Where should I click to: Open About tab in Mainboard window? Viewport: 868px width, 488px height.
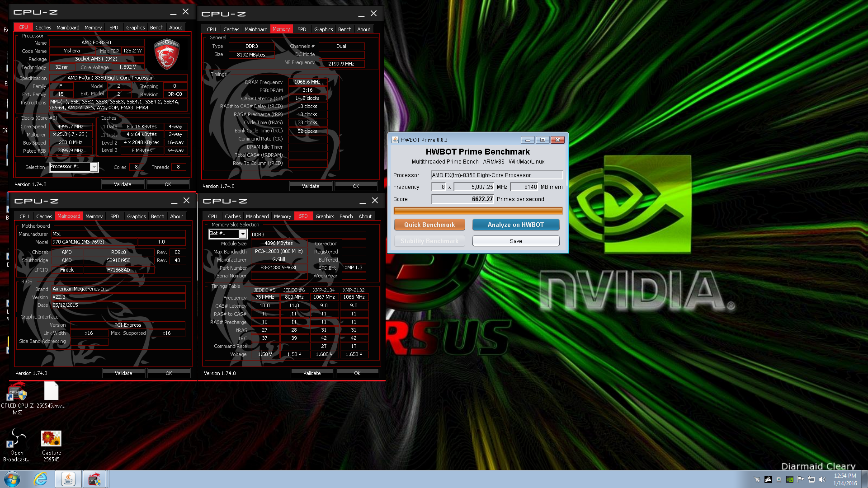pos(177,216)
